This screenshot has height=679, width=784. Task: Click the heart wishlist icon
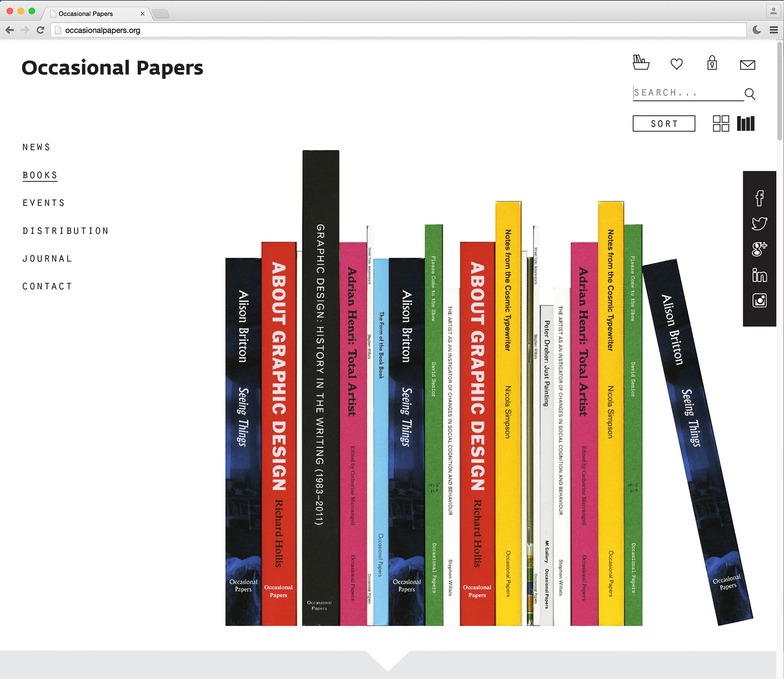(677, 64)
